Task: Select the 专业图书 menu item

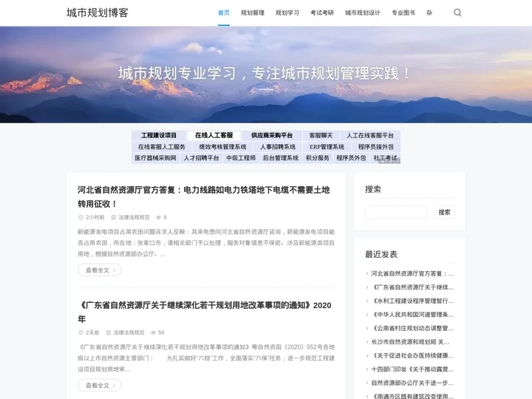Action: click(x=403, y=13)
